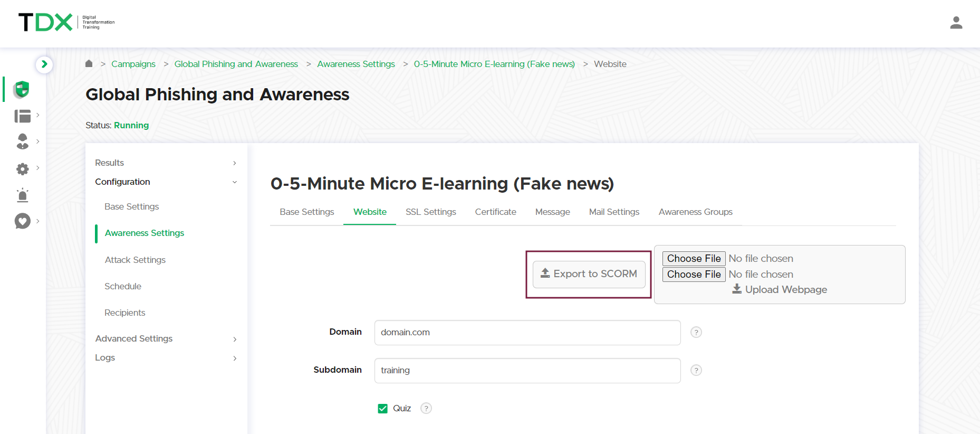The image size is (980, 434).
Task: Click the alarm siren sidebar icon
Action: pos(22,195)
